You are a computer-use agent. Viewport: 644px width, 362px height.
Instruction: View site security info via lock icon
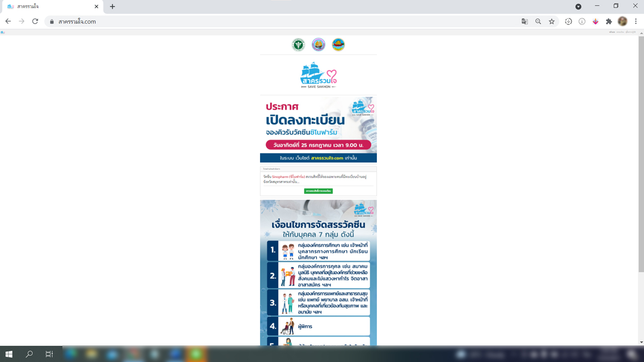(x=51, y=22)
